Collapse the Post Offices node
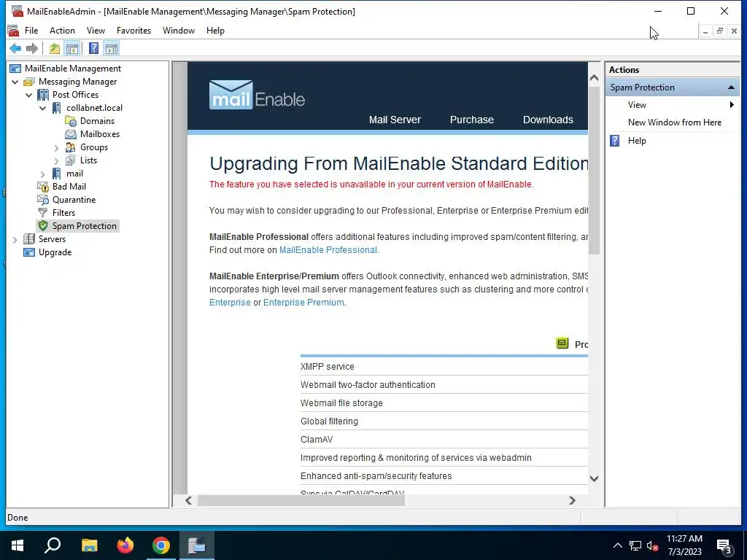Screen dimensions: 747x560 click(x=28, y=95)
